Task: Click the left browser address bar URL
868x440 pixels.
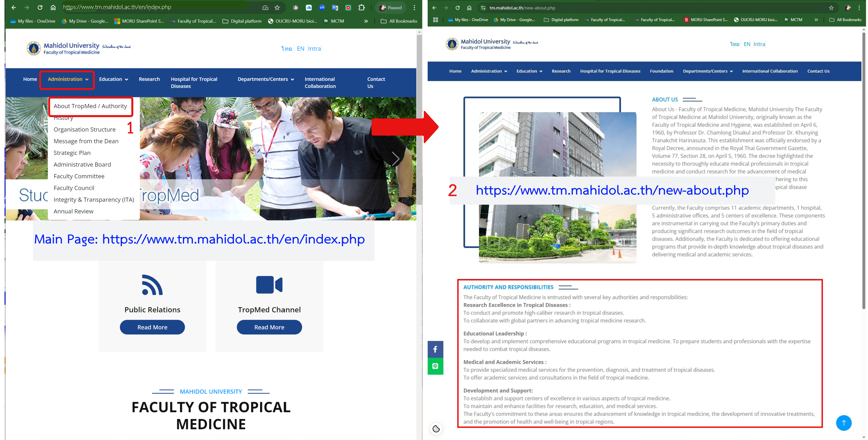Action: pos(117,7)
